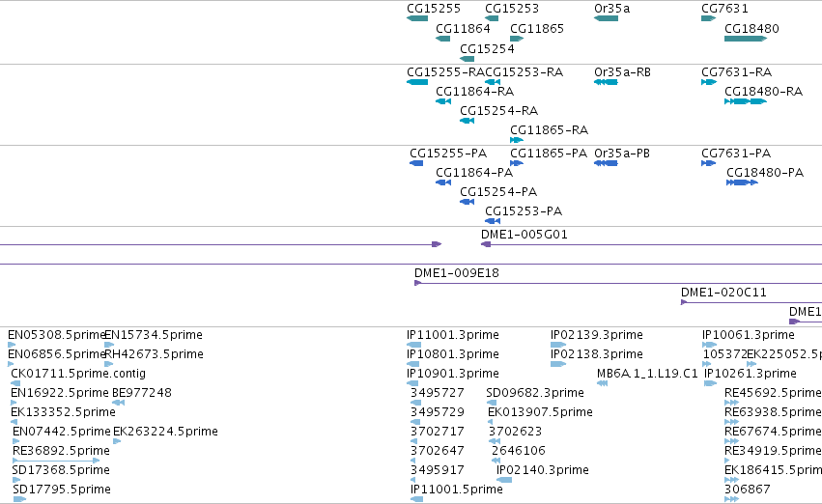Click the EN05308.5prime EST label
This screenshot has width=822, height=504.
[57, 335]
